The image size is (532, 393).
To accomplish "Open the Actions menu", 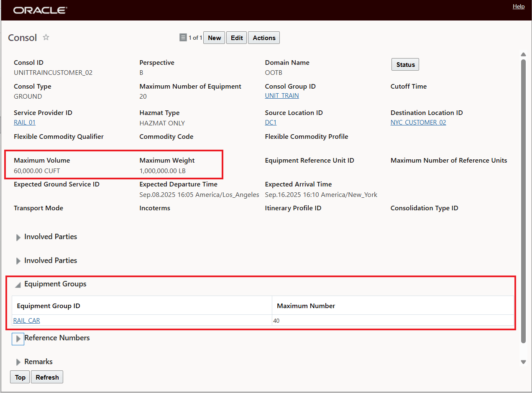I will (x=264, y=38).
